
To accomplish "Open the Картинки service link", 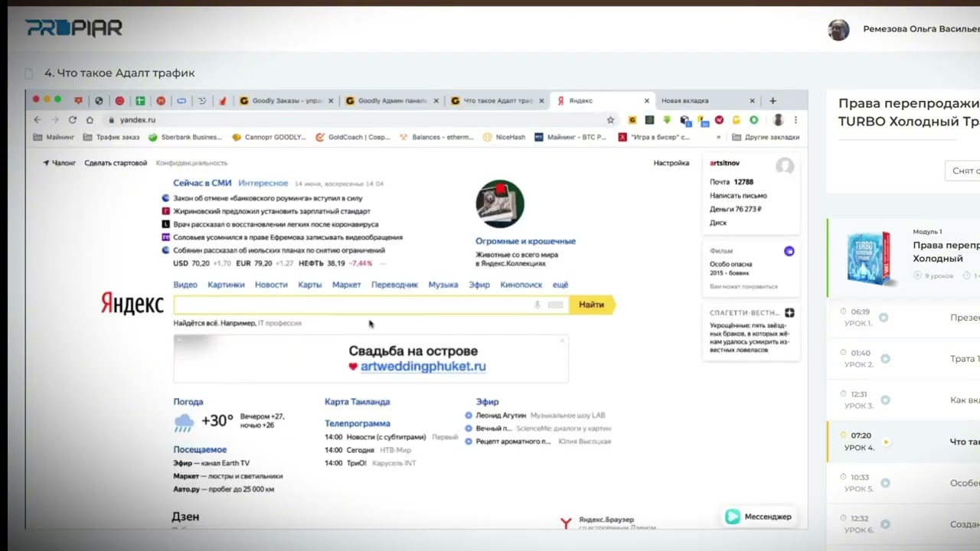I will click(226, 285).
